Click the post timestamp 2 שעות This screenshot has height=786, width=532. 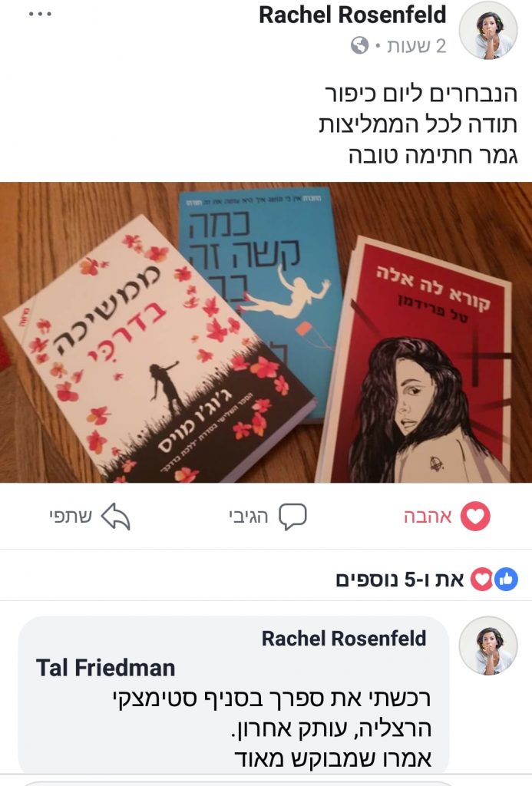416,46
